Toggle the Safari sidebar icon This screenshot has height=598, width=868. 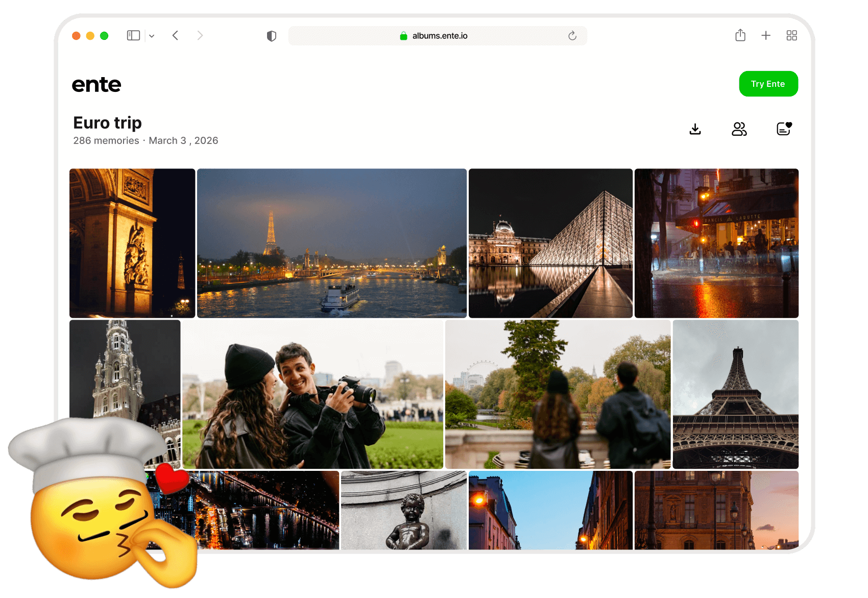click(x=133, y=35)
